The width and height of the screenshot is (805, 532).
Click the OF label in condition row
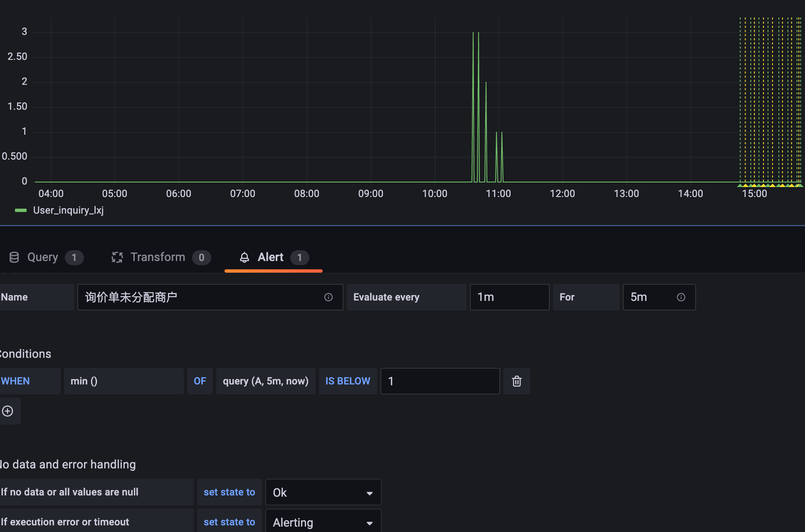coord(200,381)
